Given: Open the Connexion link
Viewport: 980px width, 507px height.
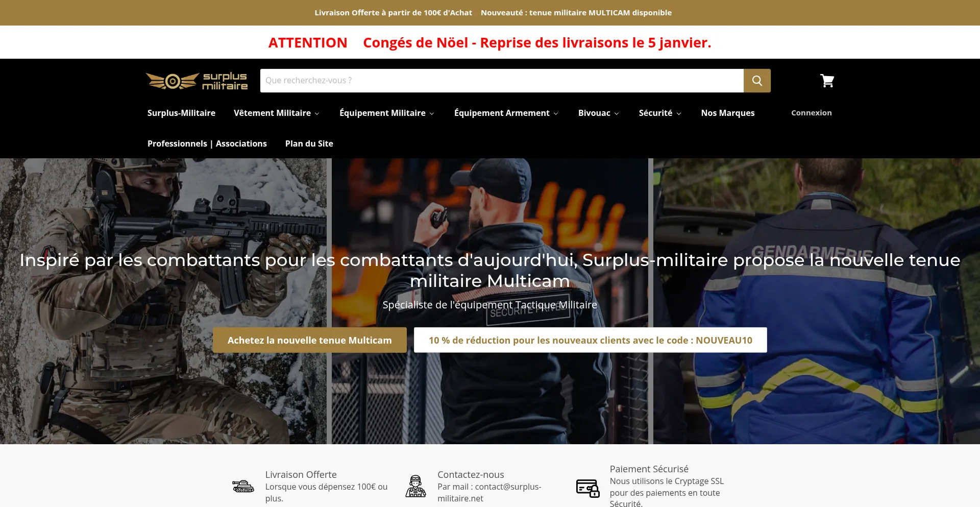Looking at the screenshot, I should point(811,113).
